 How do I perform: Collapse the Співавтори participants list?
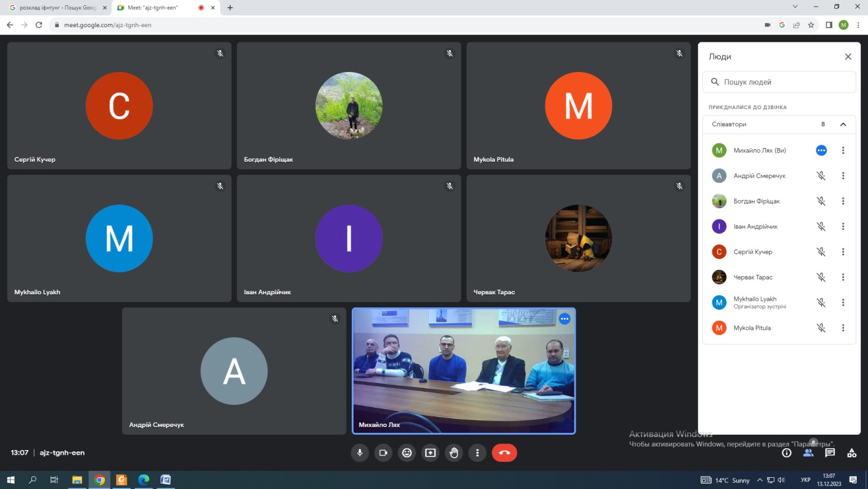tap(843, 124)
